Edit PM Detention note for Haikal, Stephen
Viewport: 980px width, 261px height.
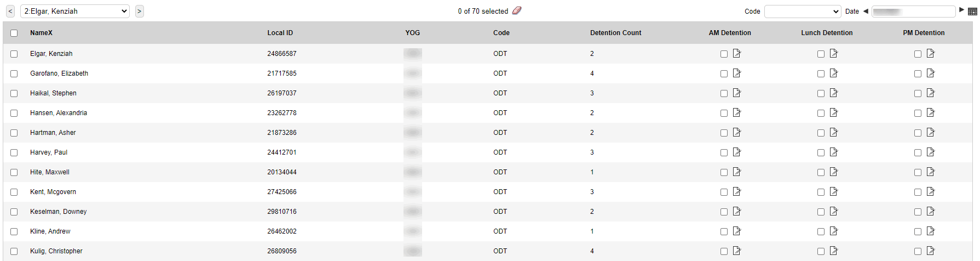tap(931, 93)
